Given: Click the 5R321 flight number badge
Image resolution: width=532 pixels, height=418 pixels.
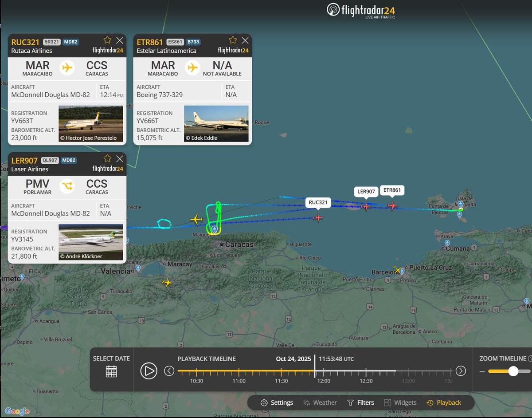Looking at the screenshot, I should pos(51,42).
